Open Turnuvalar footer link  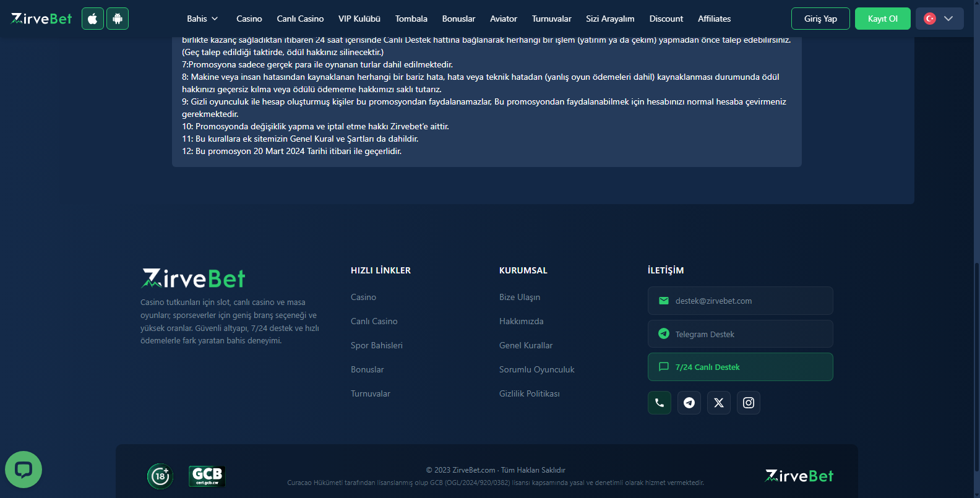(371, 393)
